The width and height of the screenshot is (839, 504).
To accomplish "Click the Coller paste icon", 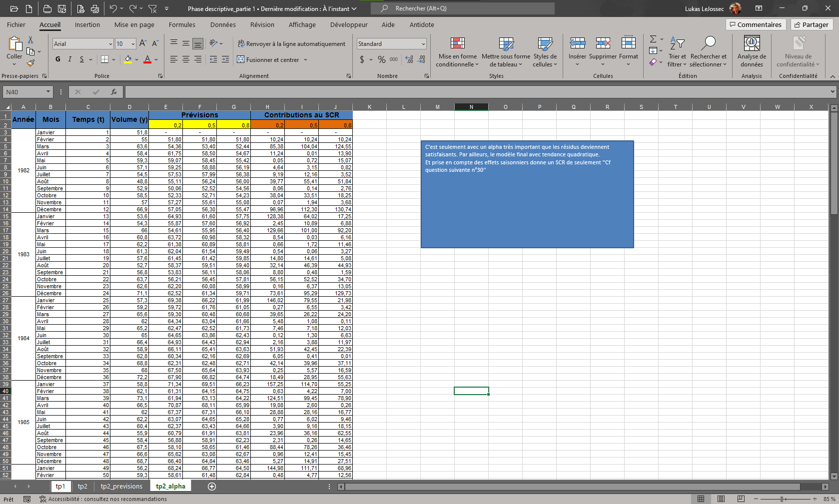I will click(x=14, y=45).
